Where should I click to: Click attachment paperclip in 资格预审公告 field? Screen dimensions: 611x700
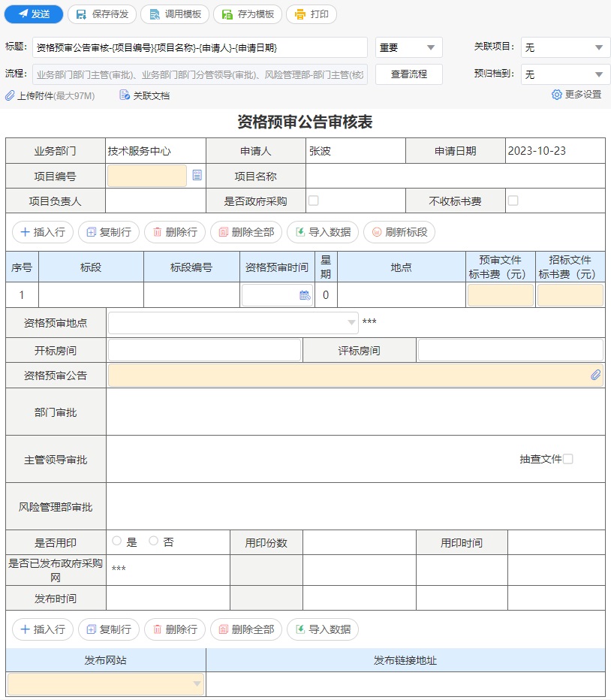point(595,375)
